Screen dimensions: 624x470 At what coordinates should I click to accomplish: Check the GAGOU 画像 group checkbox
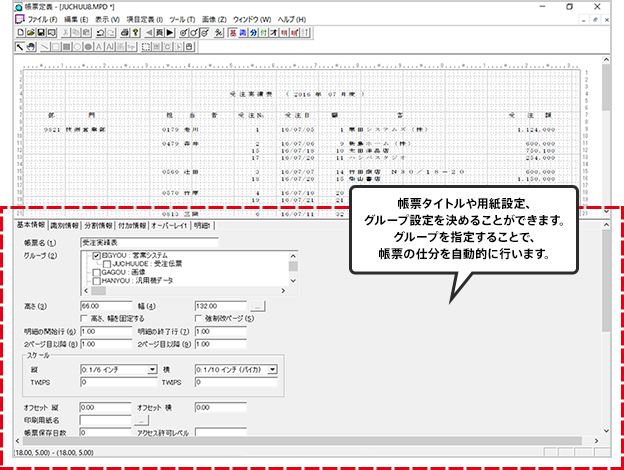coord(95,271)
